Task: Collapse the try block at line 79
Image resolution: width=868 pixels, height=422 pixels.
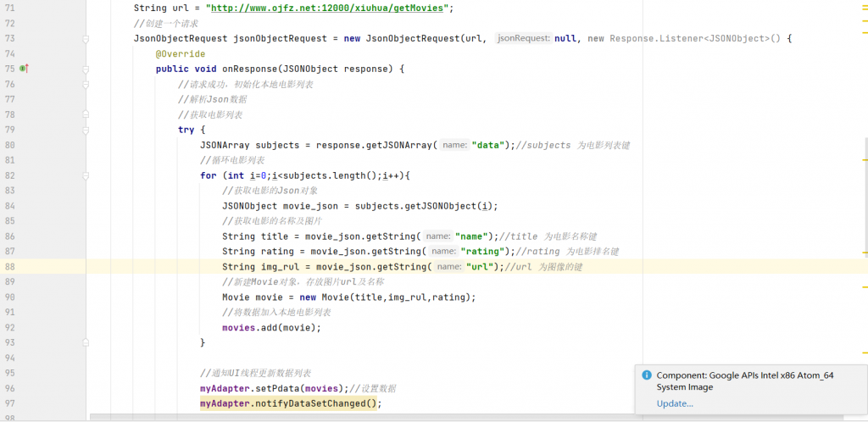Action: coord(86,130)
